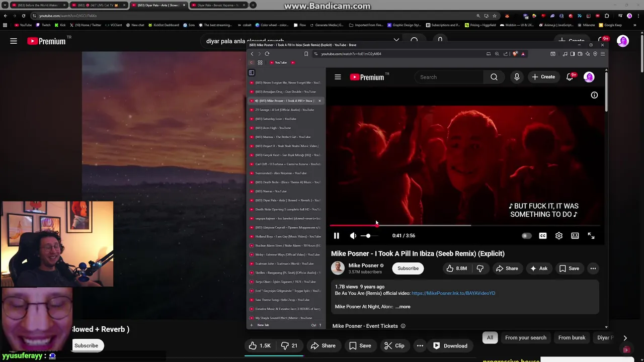Start voice search with the microphone
The image size is (644, 362).
pos(517,77)
